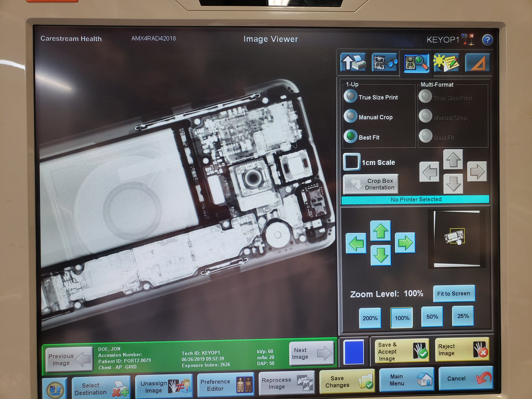The width and height of the screenshot is (532, 399).
Task: Go to the Next Image
Action: (x=311, y=354)
